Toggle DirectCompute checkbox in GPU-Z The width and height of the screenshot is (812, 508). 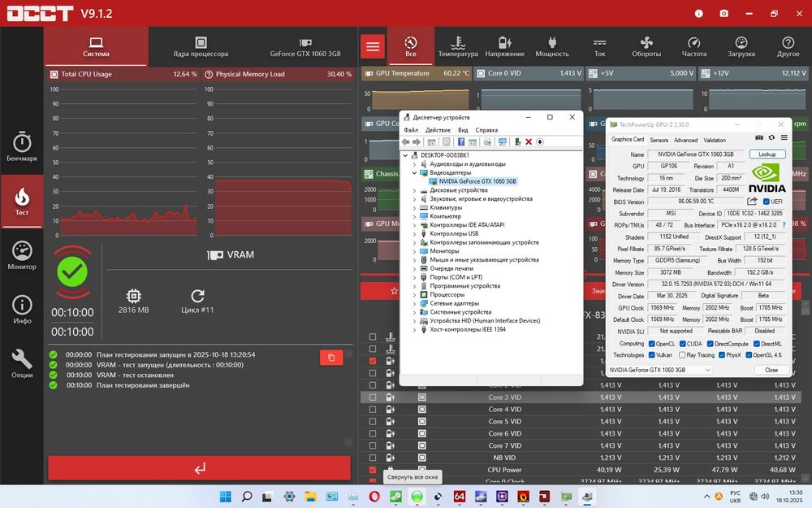point(710,344)
